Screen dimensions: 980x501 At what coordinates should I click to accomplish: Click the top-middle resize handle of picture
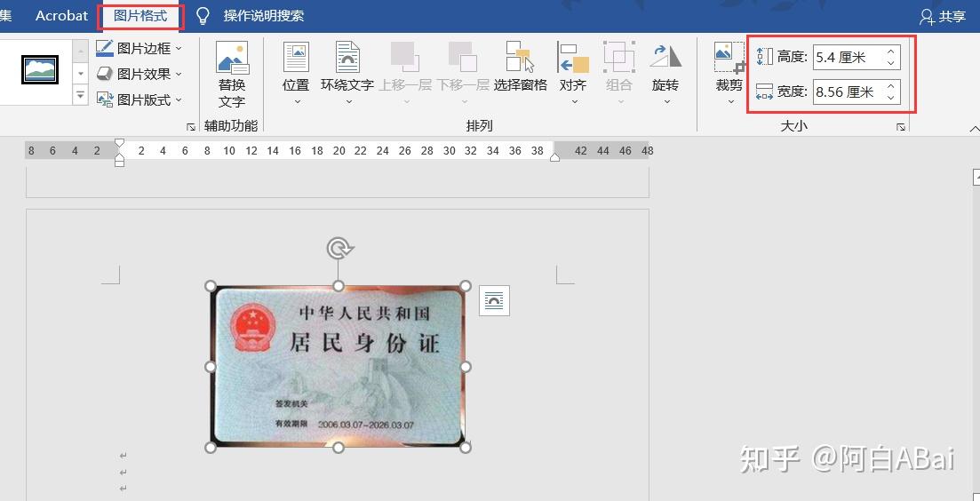click(339, 286)
